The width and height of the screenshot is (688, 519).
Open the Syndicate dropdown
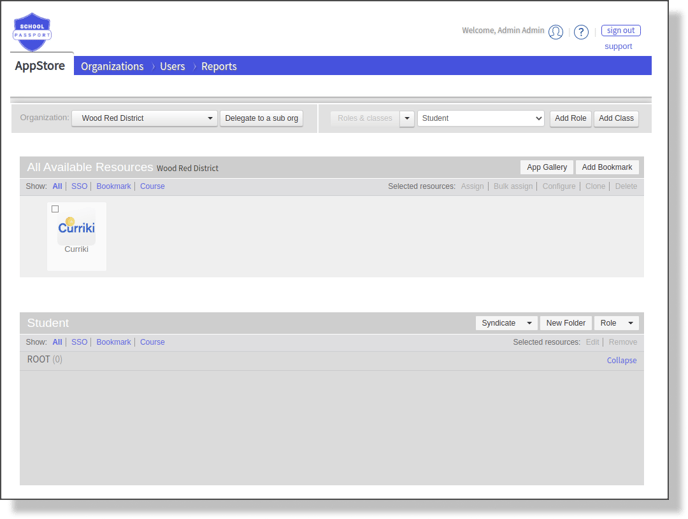[x=506, y=323]
